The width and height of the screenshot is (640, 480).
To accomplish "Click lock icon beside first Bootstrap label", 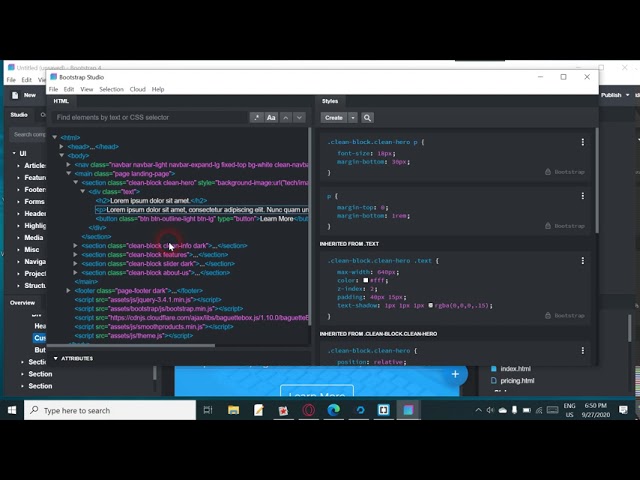I will 548,172.
